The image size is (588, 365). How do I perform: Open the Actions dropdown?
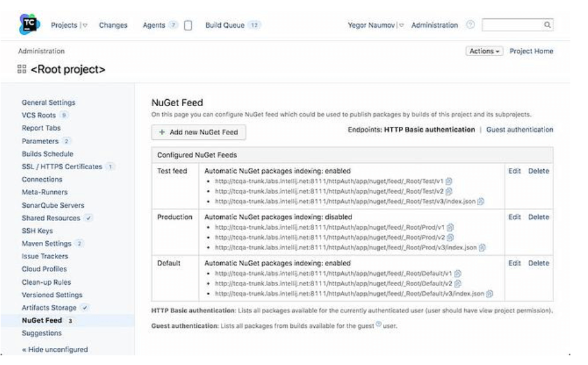484,51
